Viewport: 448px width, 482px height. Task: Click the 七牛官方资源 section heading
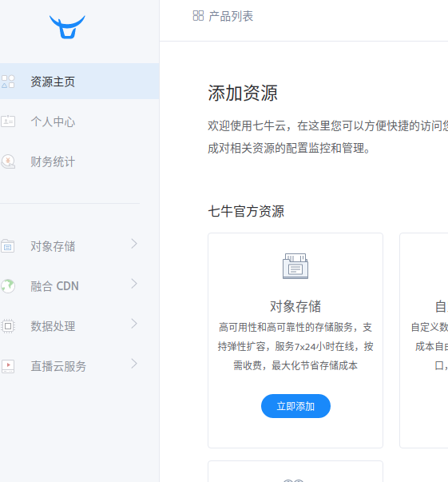[x=246, y=212]
